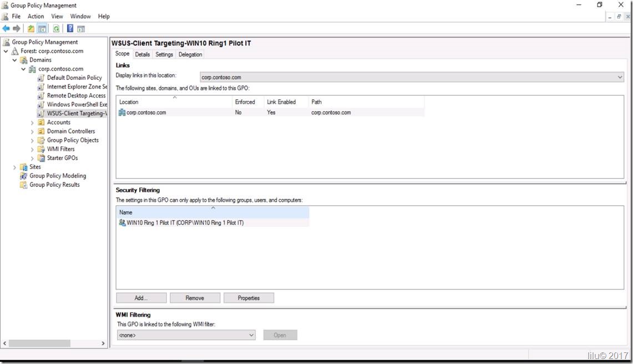Click the domain icon in Links list row
633x364 pixels.
pos(122,112)
